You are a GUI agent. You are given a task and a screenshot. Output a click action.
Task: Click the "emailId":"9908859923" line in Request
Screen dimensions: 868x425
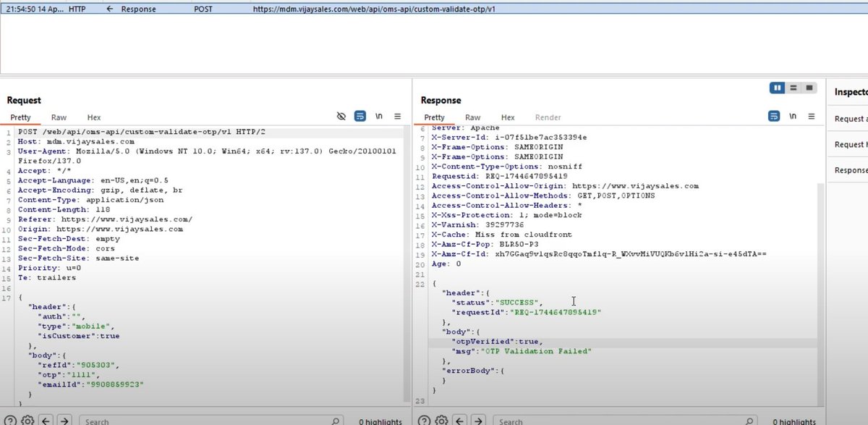[90, 384]
